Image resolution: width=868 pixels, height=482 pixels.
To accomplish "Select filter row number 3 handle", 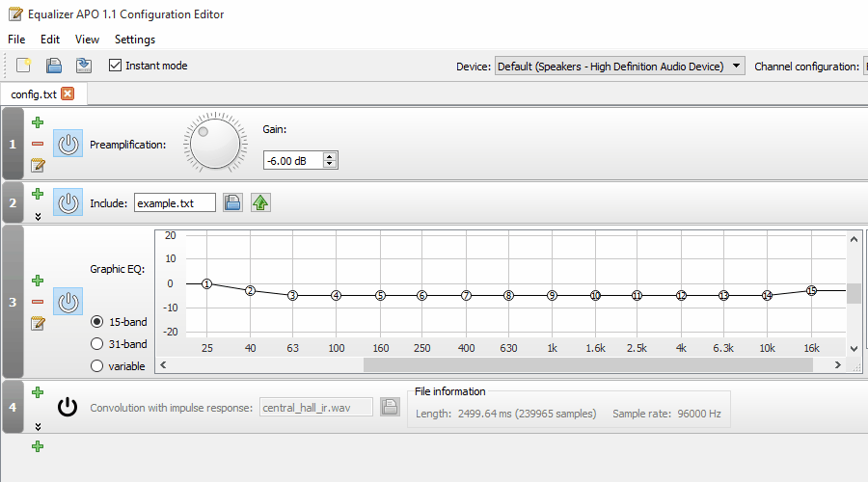I will tap(13, 302).
